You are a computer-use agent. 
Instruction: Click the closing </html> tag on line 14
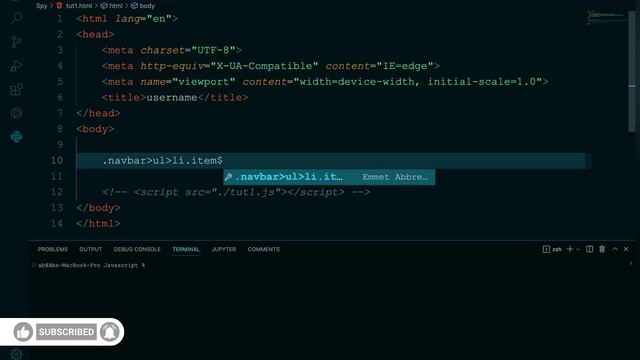pyautogui.click(x=98, y=224)
